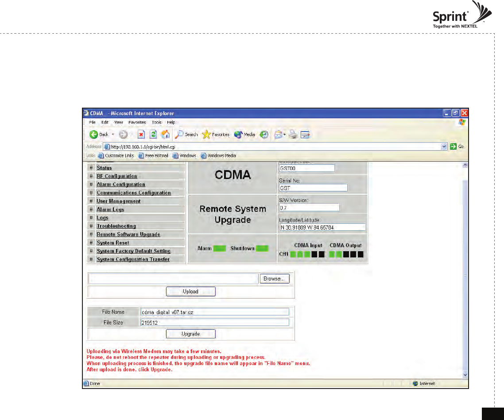Click the Internet zone globe icon
Screen dimensions: 504x420
point(415,383)
